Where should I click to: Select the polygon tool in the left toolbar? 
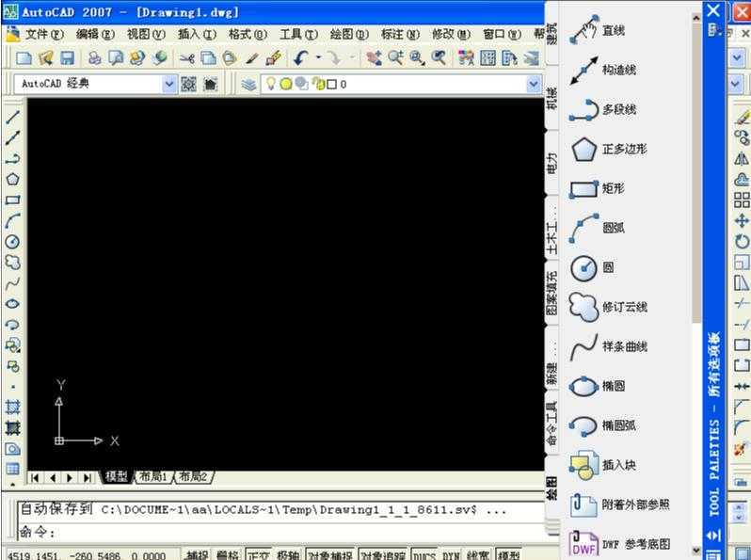(12, 179)
